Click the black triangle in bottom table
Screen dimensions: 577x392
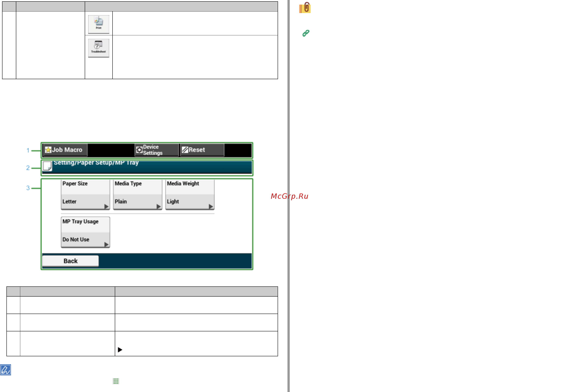coord(120,350)
